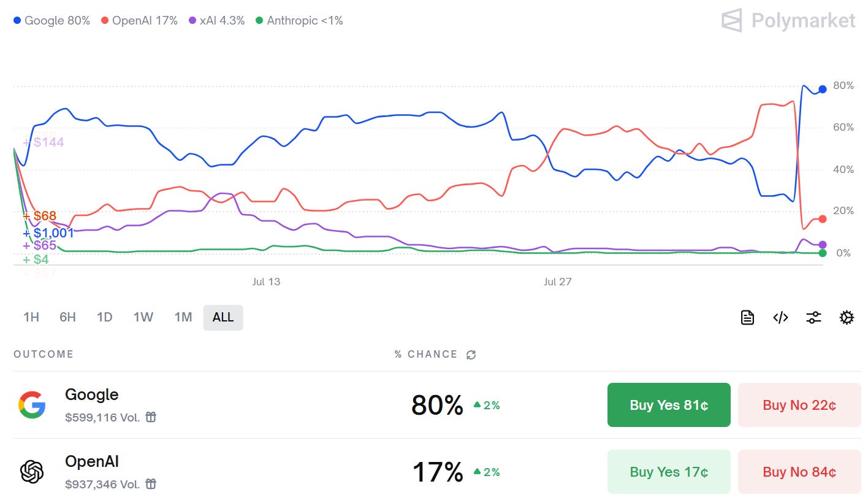Click the refresh icon beside % CHANCE
This screenshot has height=500, width=868.
point(471,355)
